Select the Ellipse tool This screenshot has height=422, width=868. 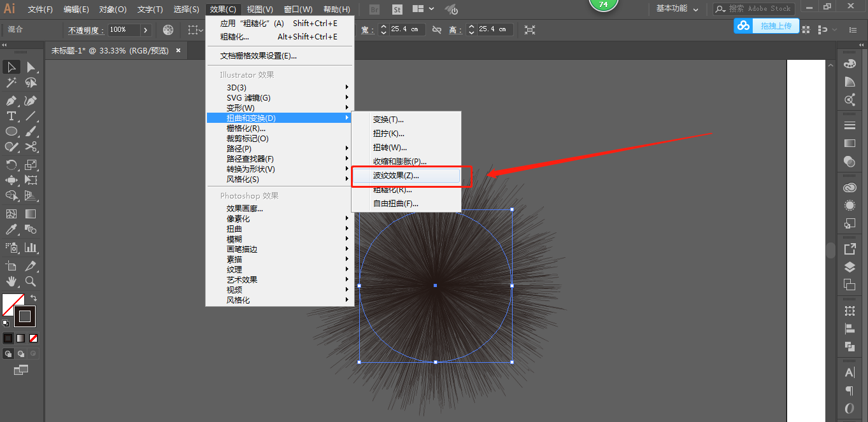tap(11, 131)
